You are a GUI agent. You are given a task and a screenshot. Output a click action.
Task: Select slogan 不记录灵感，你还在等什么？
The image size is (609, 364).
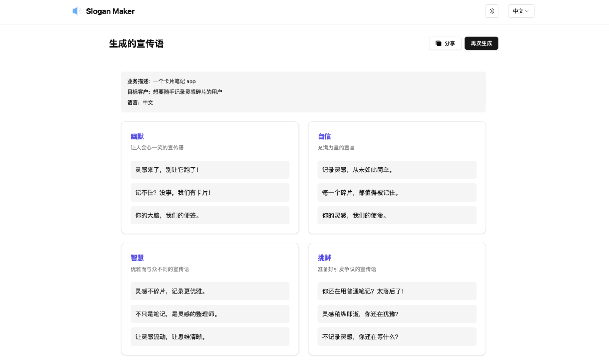tap(397, 337)
